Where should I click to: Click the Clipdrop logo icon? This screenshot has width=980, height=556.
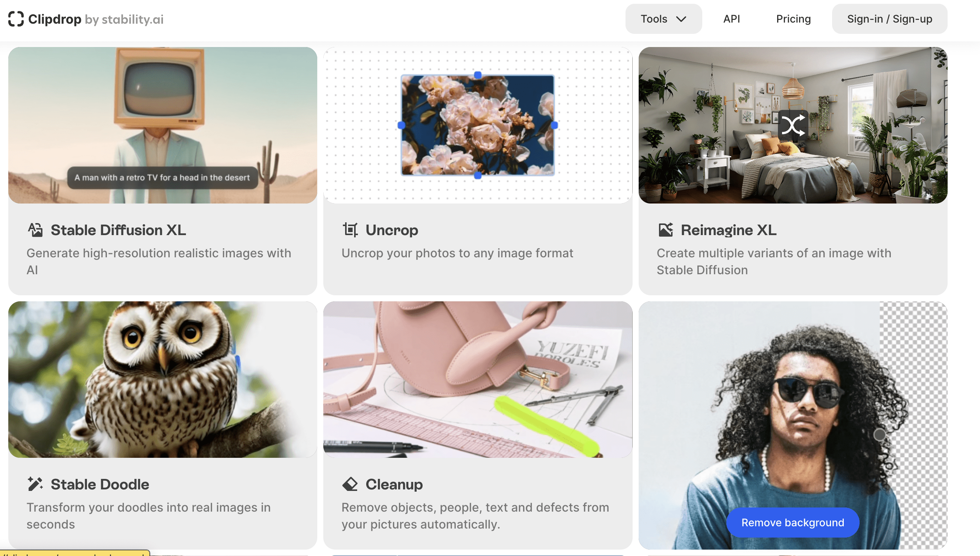16,19
